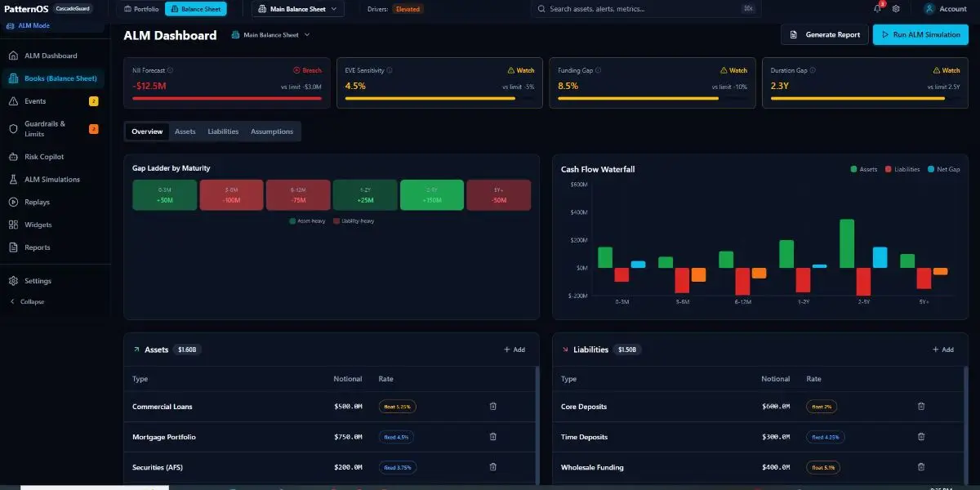Select the Assumptions tab
This screenshot has height=490, width=980.
pos(271,131)
